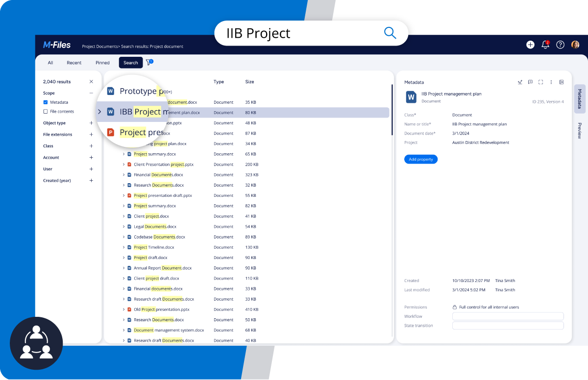Open the Austin District Redevelopment project value
Image resolution: width=588 pixels, height=380 pixels.
pos(481,142)
